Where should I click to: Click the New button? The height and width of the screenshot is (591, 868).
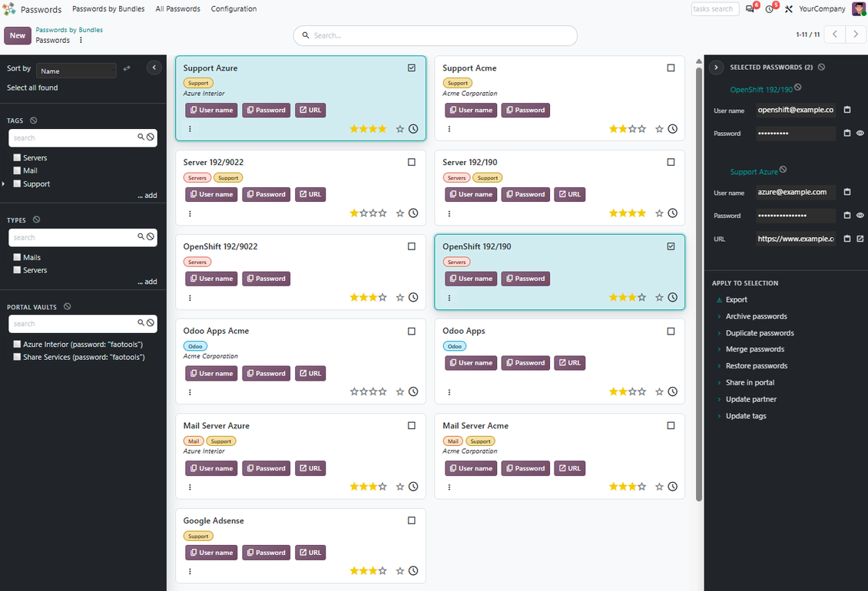(x=18, y=35)
